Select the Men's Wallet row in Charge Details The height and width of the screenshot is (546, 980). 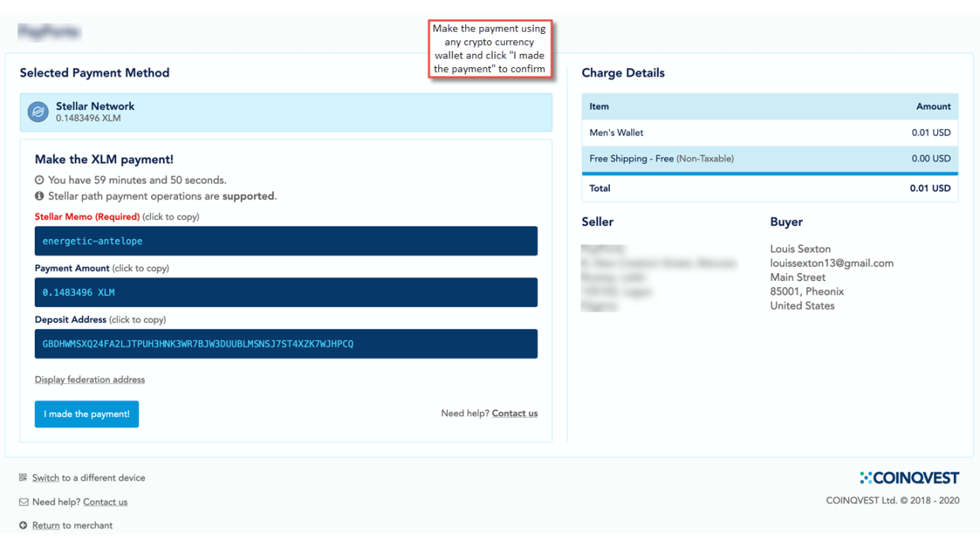click(769, 133)
